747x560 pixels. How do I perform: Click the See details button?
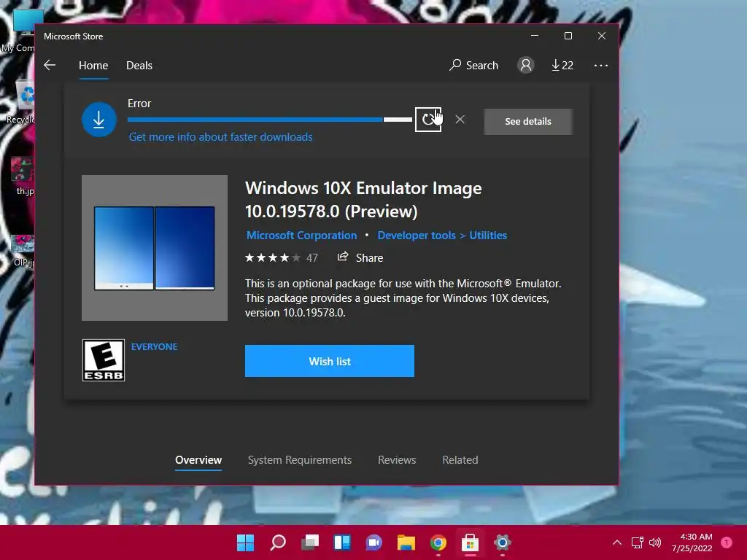tap(528, 122)
